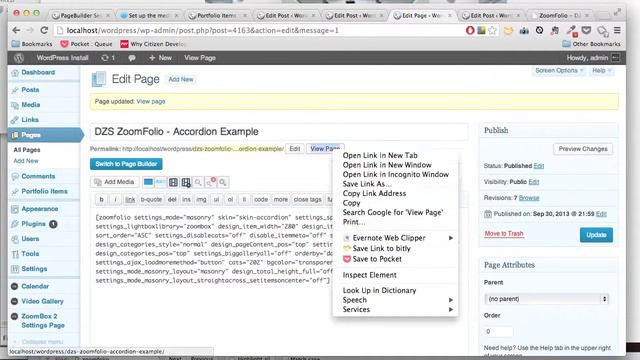Expand the Speech submenu

pyautogui.click(x=395, y=300)
